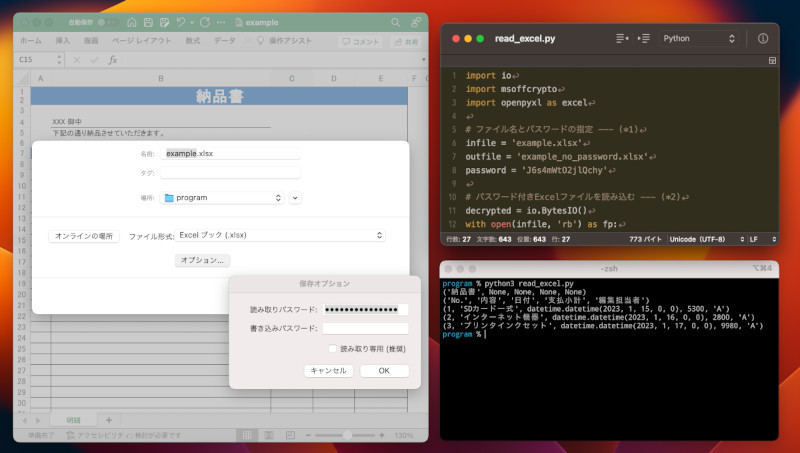Click the 書き込みパスワード input field
Image resolution: width=800 pixels, height=453 pixels.
365,328
